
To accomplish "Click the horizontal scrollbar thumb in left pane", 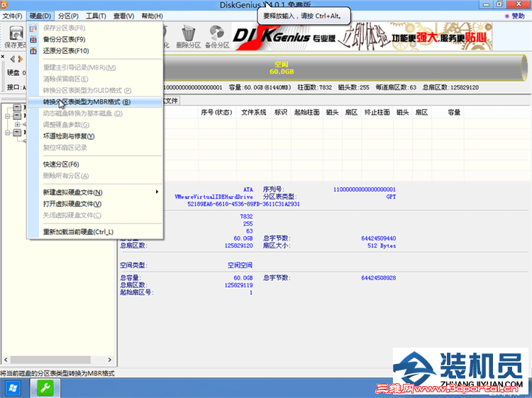I will [x=50, y=360].
